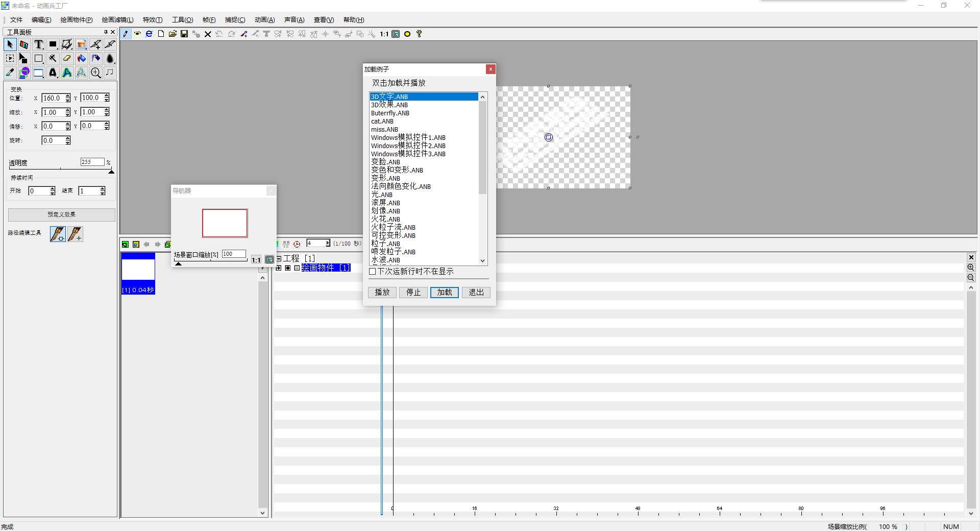Click the 场景窗口缩放 slider handle
Image resolution: width=980 pixels, height=531 pixels.
(x=178, y=263)
